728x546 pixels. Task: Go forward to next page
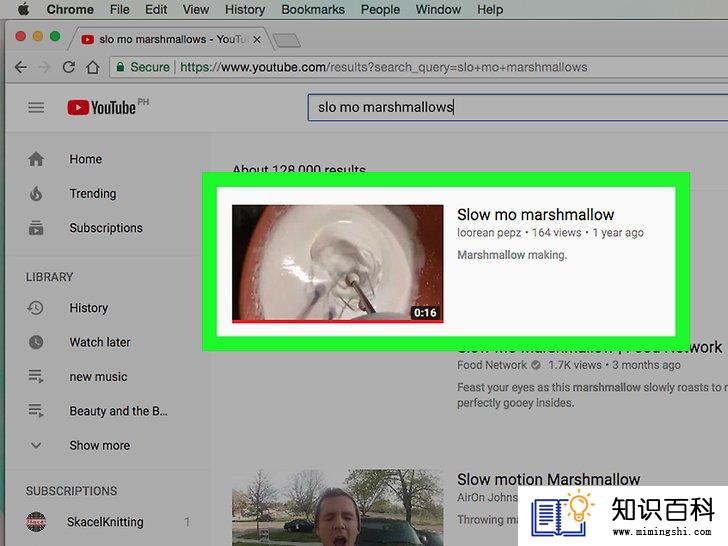coord(45,67)
